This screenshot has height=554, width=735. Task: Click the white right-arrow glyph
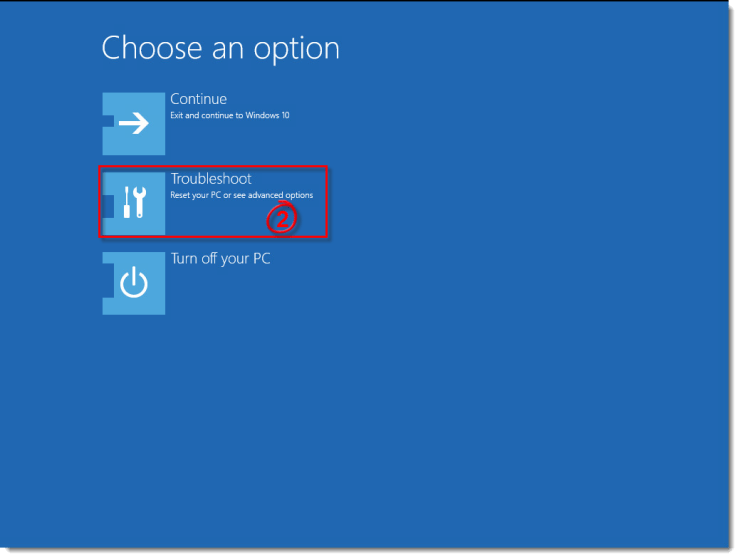tap(134, 123)
